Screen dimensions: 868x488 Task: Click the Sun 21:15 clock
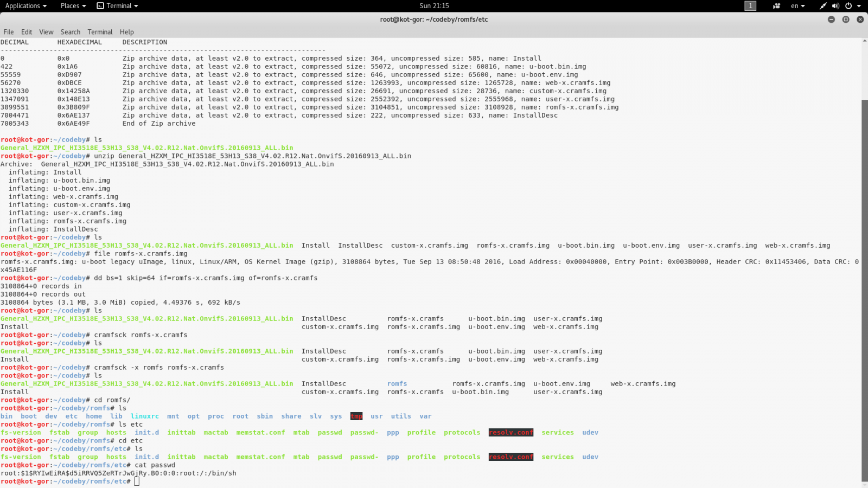pos(434,6)
